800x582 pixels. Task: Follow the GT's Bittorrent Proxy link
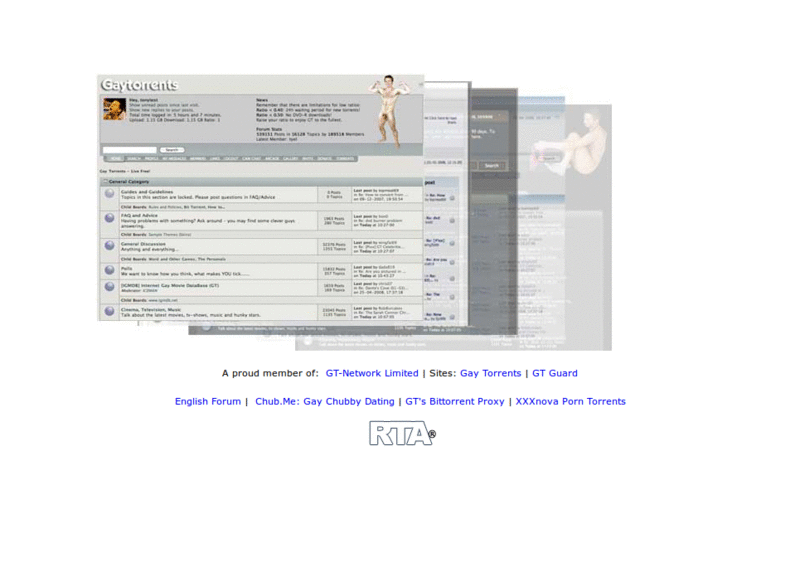[455, 401]
